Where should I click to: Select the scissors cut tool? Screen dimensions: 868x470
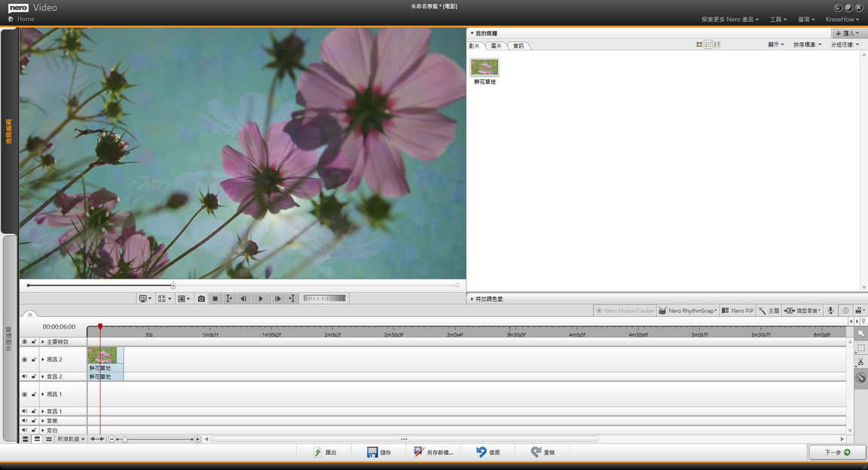tap(860, 362)
